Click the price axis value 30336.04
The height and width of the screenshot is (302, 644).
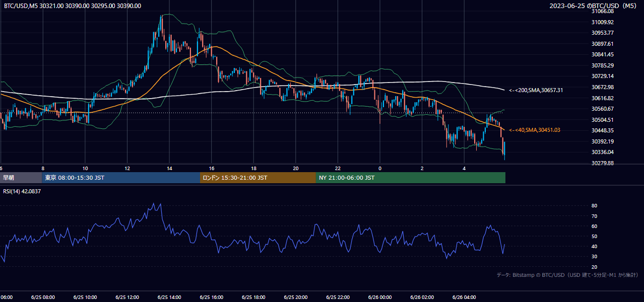coord(602,152)
